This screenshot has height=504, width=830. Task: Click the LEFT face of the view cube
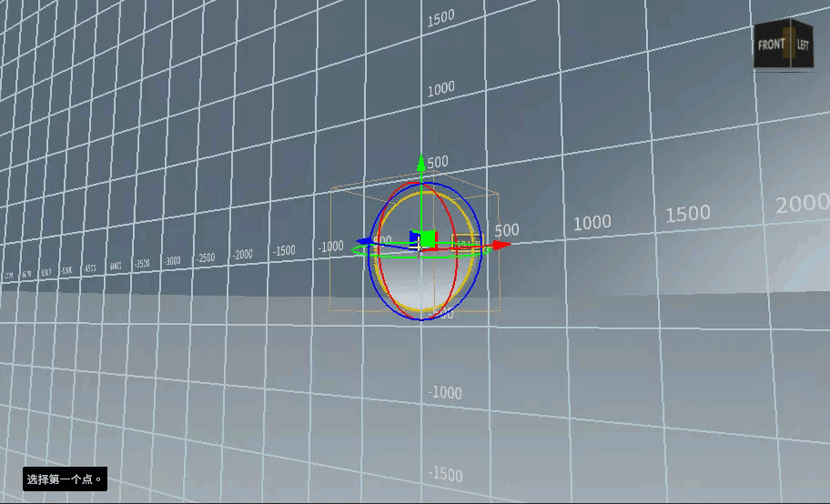pos(803,45)
